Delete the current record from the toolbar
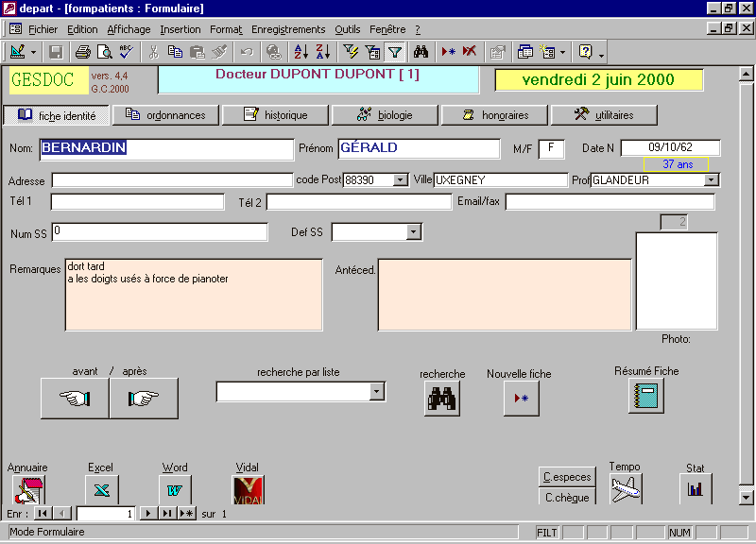Screen dimensions: 756x544 click(x=470, y=52)
